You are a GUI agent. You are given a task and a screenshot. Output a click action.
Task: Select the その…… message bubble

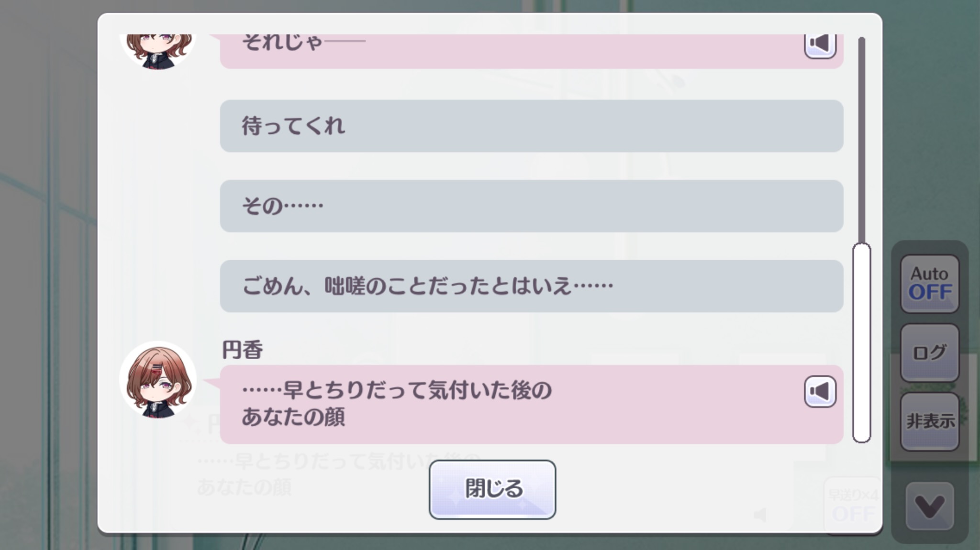(x=531, y=206)
